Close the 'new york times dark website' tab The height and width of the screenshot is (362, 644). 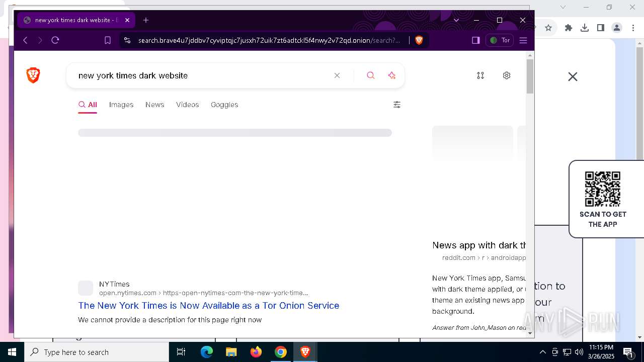[127, 20]
